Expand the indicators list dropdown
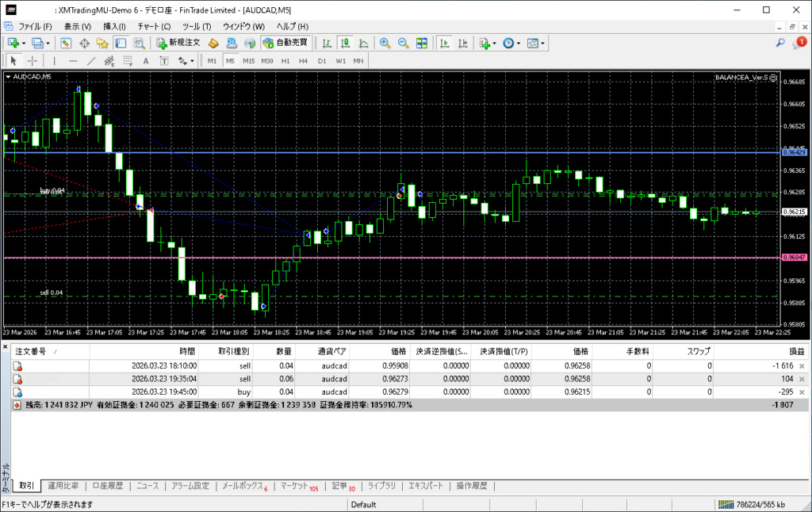The width and height of the screenshot is (812, 512). [495, 43]
